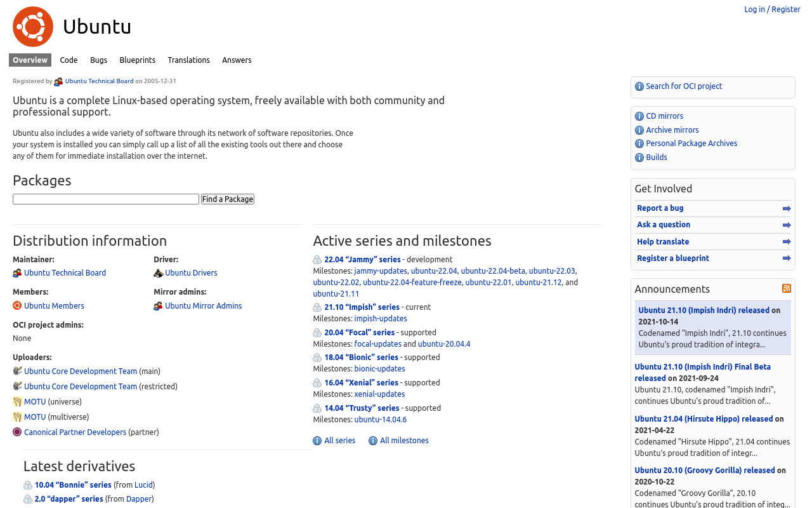812x508 pixels.
Task: Open the Translations tab
Action: (188, 60)
